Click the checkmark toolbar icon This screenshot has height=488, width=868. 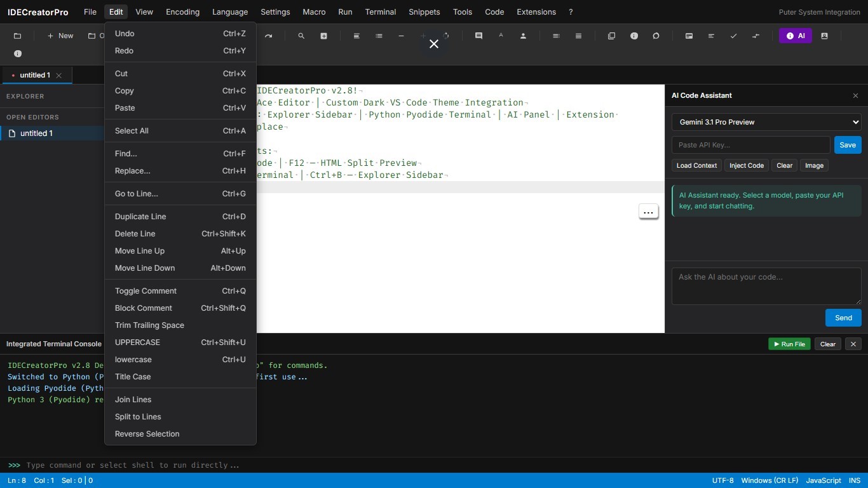pyautogui.click(x=733, y=36)
